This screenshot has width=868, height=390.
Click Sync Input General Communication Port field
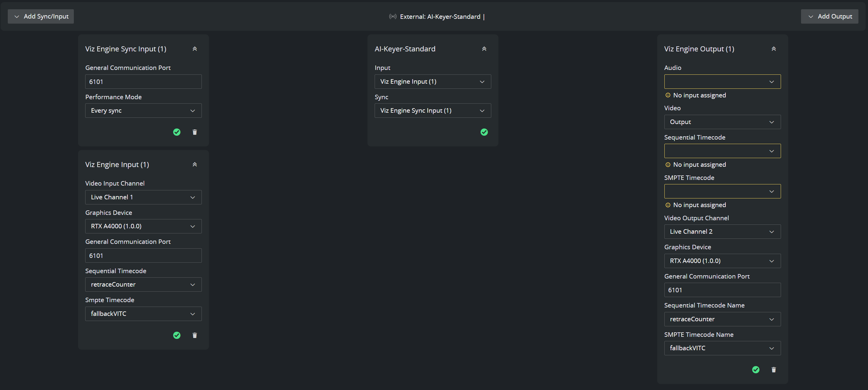click(143, 82)
